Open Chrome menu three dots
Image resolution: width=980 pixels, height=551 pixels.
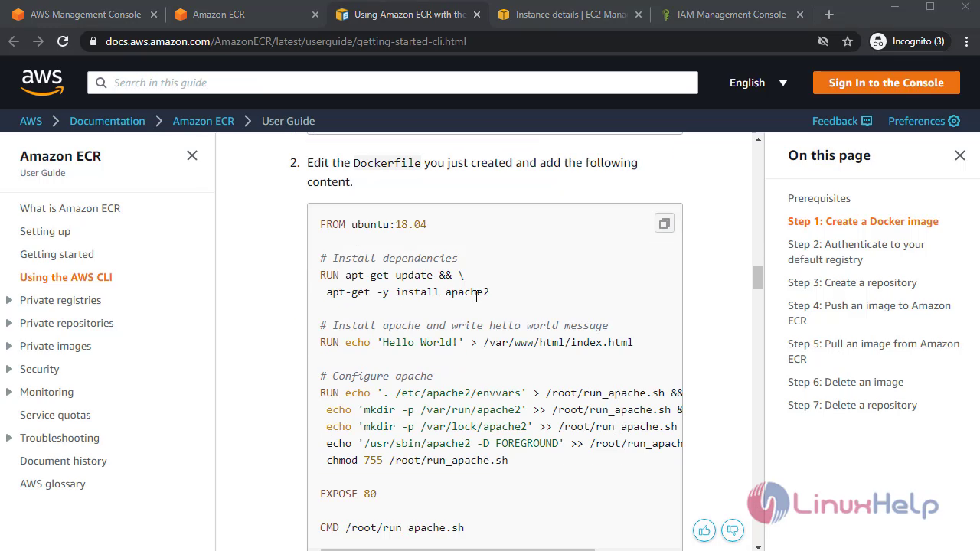coord(965,41)
